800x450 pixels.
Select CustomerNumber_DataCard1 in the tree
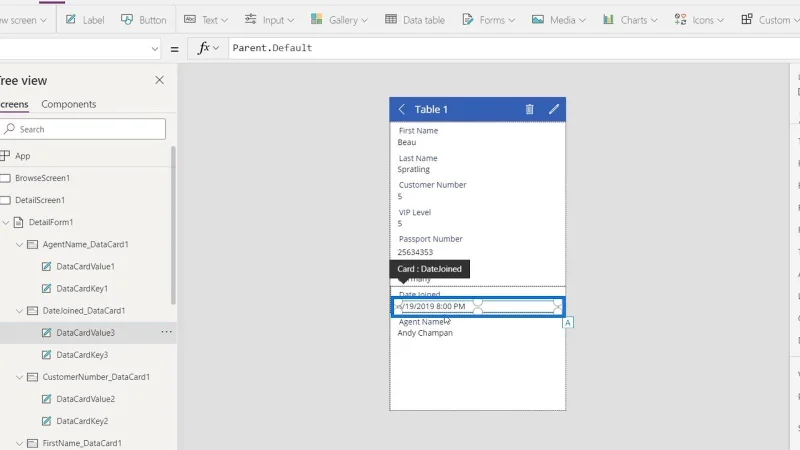pyautogui.click(x=96, y=377)
